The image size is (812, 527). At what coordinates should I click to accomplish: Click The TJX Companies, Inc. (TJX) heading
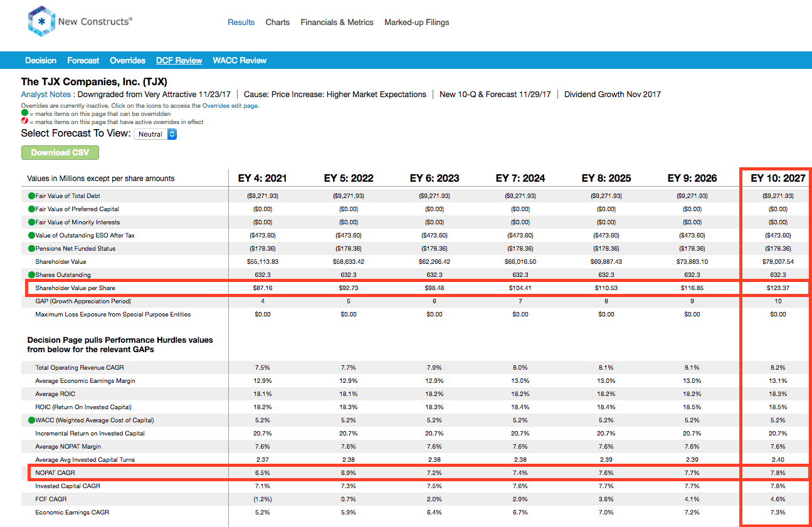94,81
